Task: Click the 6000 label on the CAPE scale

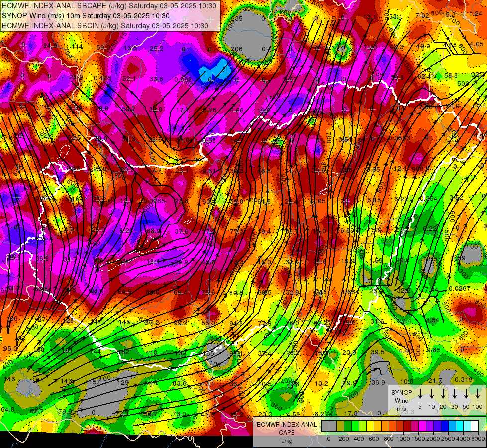Action: [478, 439]
